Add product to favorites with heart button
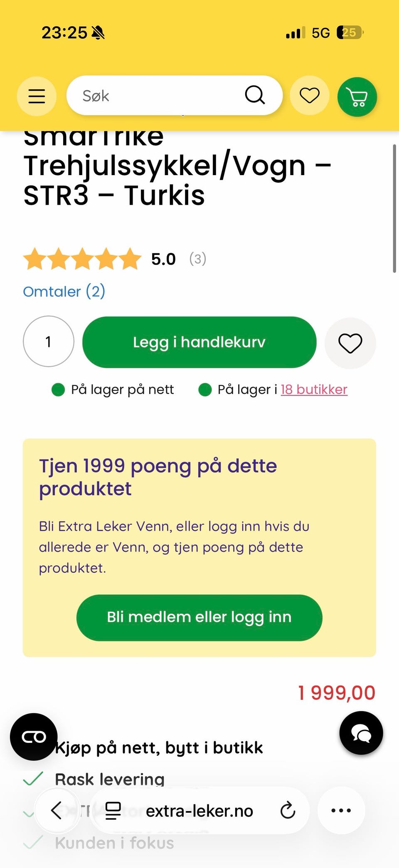 [350, 343]
